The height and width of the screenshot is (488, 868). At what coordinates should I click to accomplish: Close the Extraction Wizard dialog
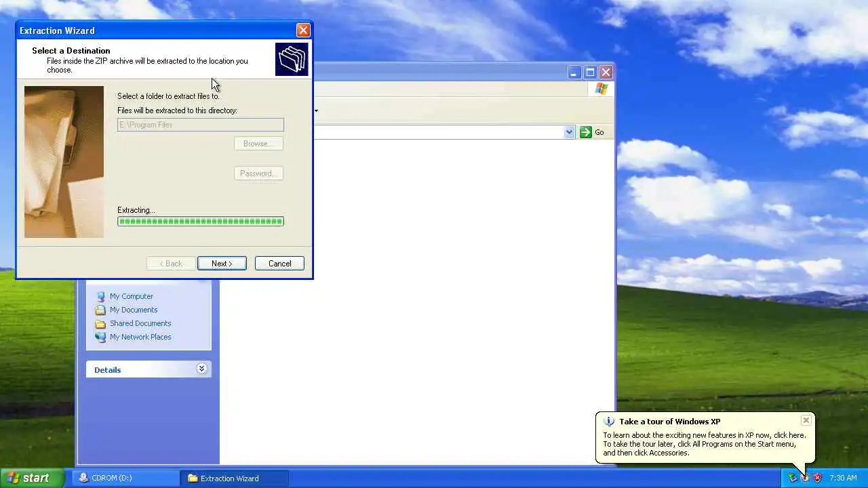[303, 30]
